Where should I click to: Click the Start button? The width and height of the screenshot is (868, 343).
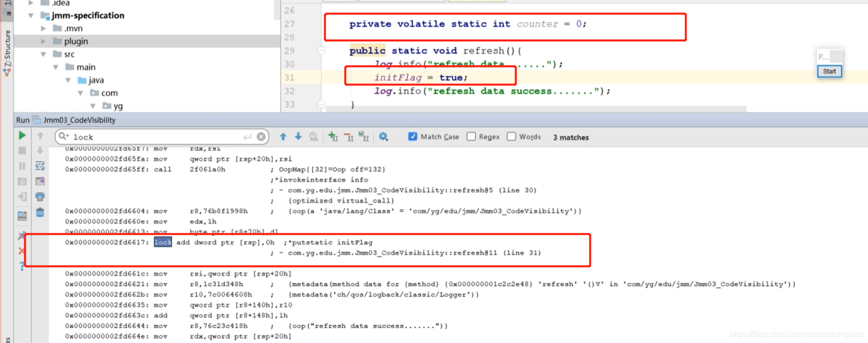click(829, 71)
